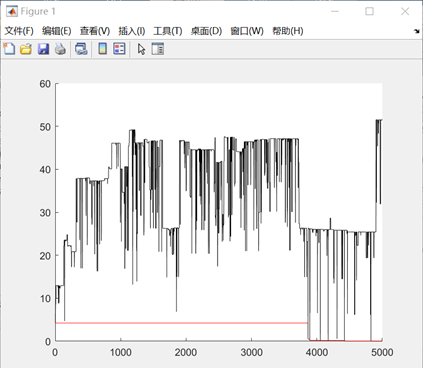Open the 文件(F) menu
Viewport: 423px width, 368px height.
(x=19, y=31)
